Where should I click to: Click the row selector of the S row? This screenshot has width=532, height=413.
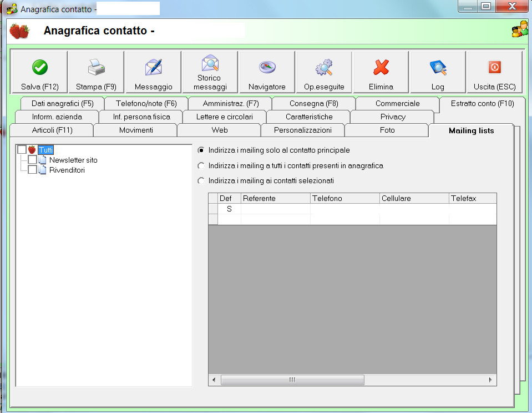click(x=213, y=209)
